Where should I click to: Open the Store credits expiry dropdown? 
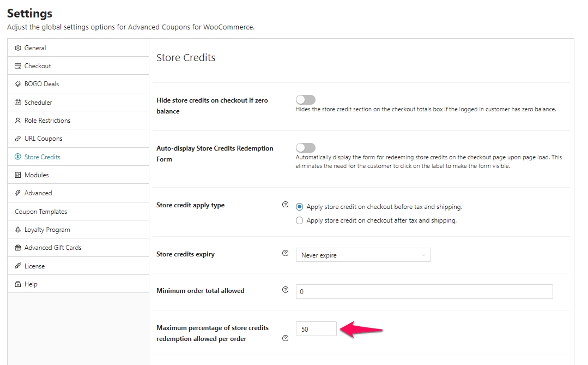(363, 255)
